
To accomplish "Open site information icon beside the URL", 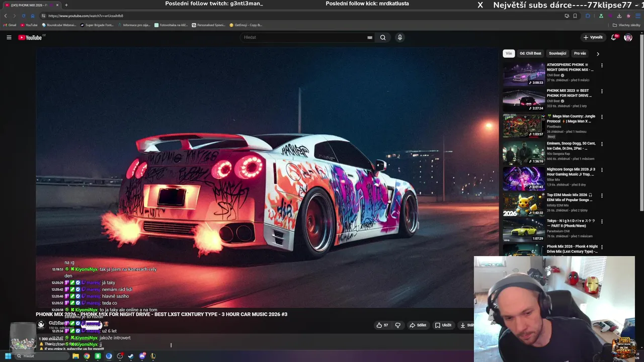I will (43, 16).
